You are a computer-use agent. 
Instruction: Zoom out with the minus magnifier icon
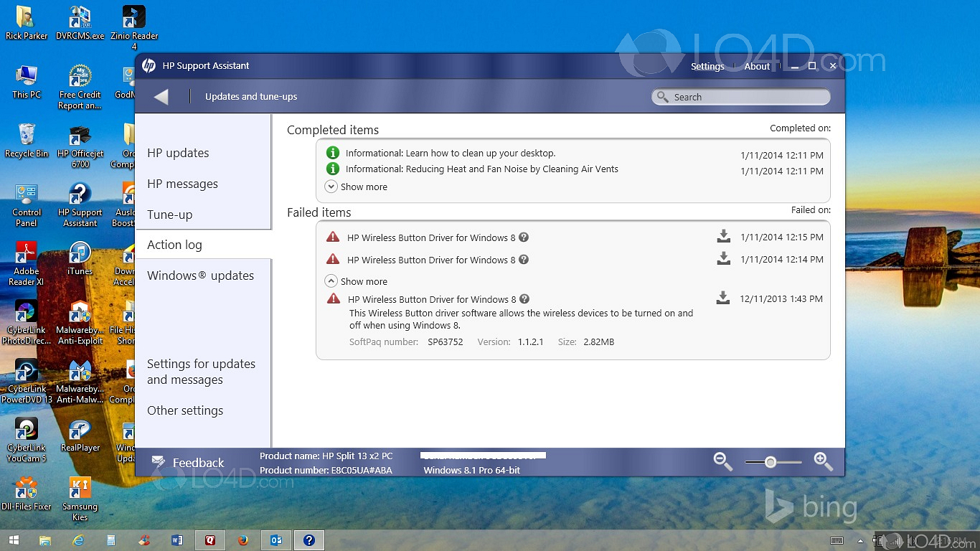723,462
